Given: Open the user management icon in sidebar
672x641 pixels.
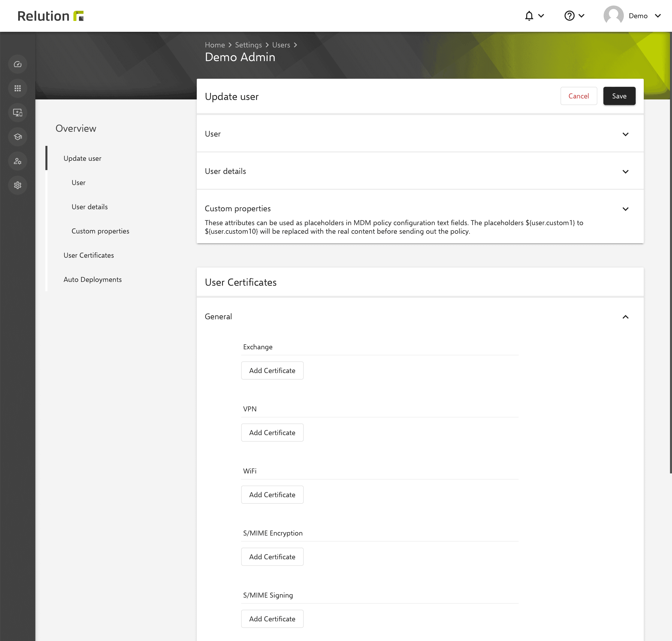Looking at the screenshot, I should tap(18, 161).
